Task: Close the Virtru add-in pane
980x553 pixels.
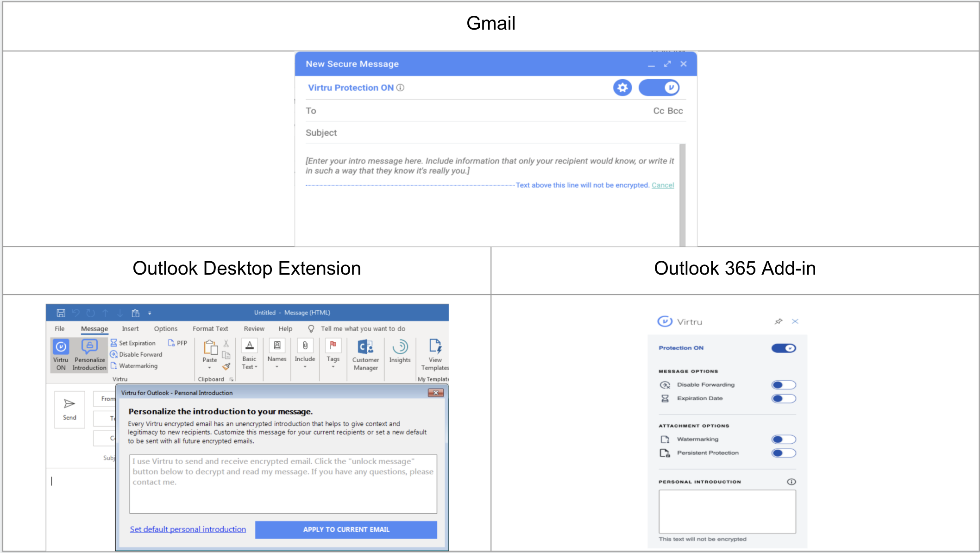Action: coord(795,321)
